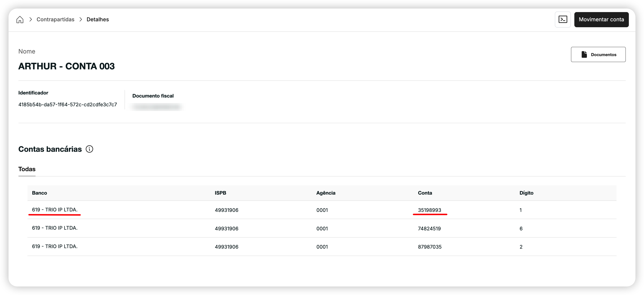
Task: Click the Dígito column header
Action: (526, 193)
